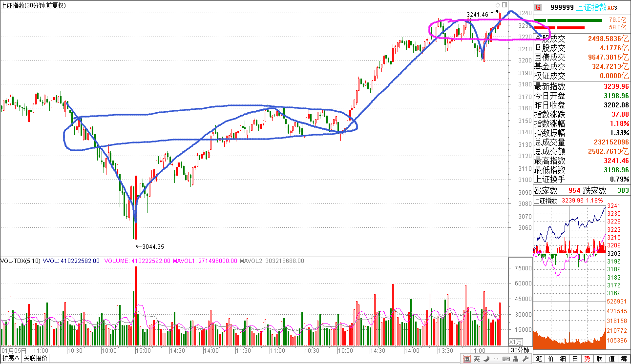Click the 上证指数 name in the header
Viewport: 631px width, 364px height.
click(x=591, y=7)
